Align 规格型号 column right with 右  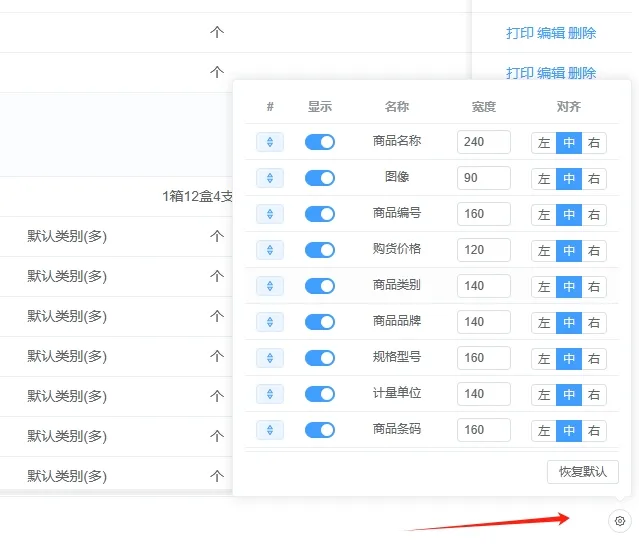[x=594, y=359]
